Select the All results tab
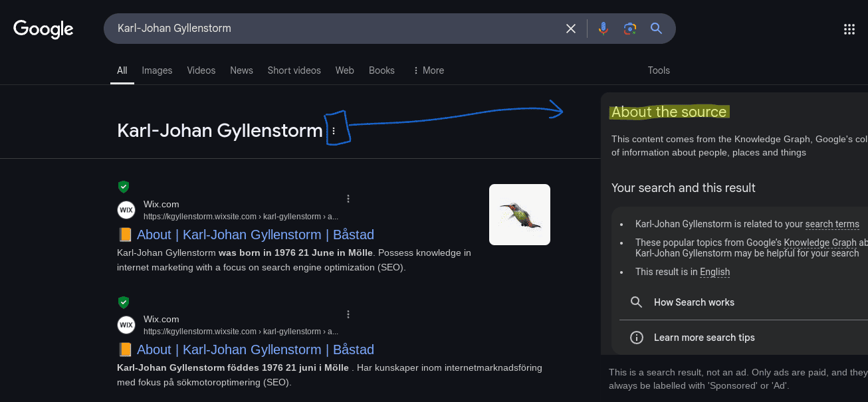The width and height of the screenshot is (868, 402). point(122,70)
